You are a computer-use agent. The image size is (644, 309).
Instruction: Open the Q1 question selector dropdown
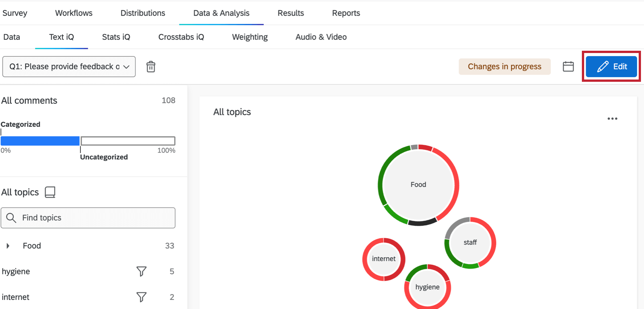pyautogui.click(x=69, y=67)
